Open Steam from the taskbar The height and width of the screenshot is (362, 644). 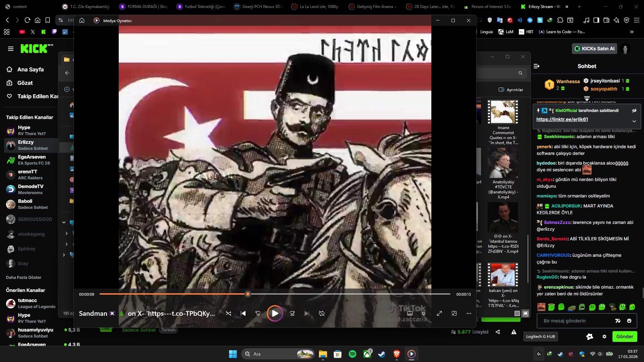[382, 354]
